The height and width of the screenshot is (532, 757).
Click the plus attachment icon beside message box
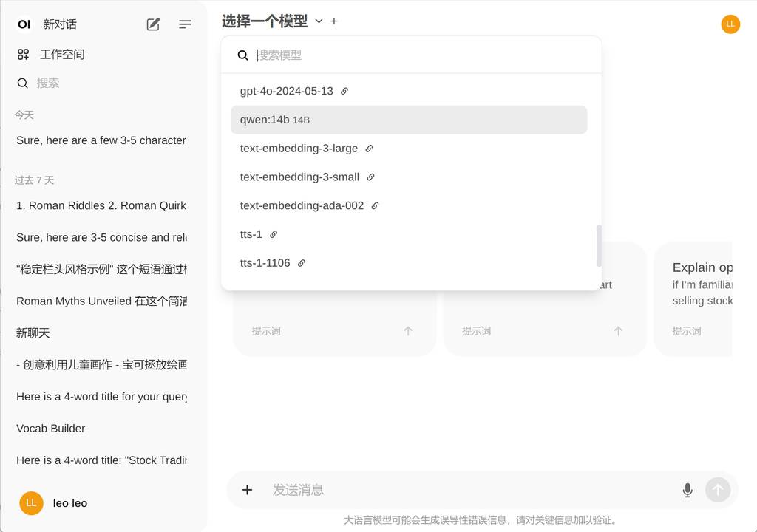tap(248, 490)
